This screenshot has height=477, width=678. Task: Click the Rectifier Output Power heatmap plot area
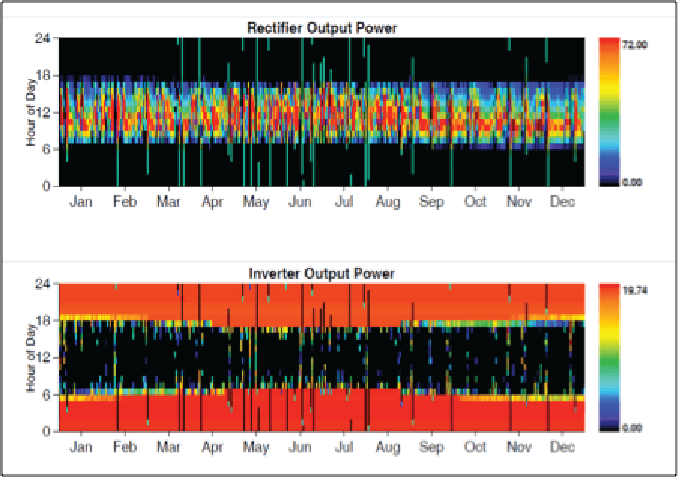click(322, 112)
